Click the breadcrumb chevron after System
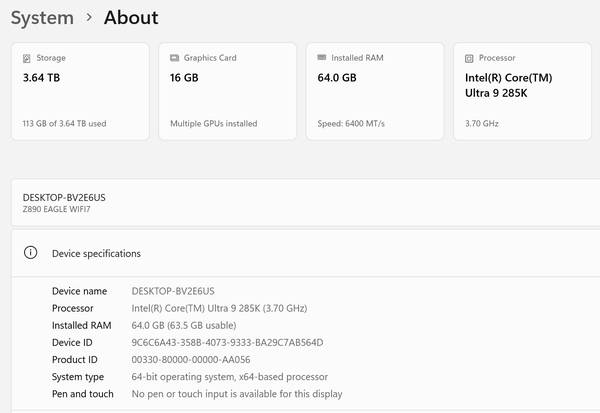The image size is (600, 413). click(x=89, y=18)
